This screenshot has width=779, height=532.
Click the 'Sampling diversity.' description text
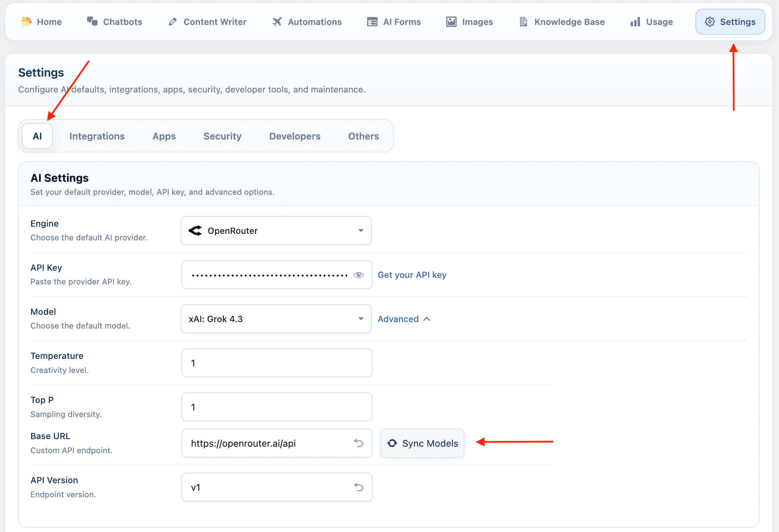click(x=66, y=414)
